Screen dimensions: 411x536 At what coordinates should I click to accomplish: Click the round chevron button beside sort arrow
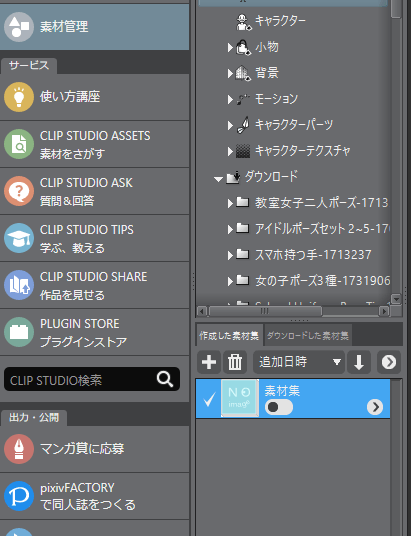click(x=389, y=362)
